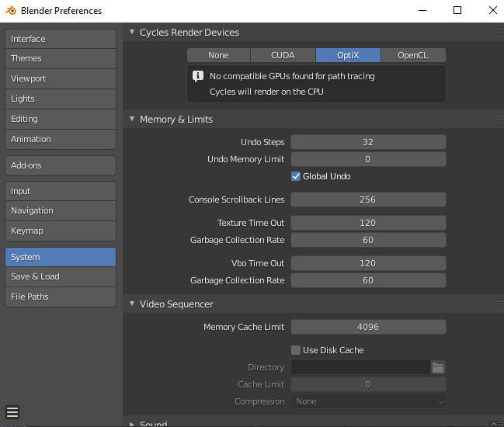Expand the Sound panel
Viewport: 504px width, 427px height.
pos(132,424)
